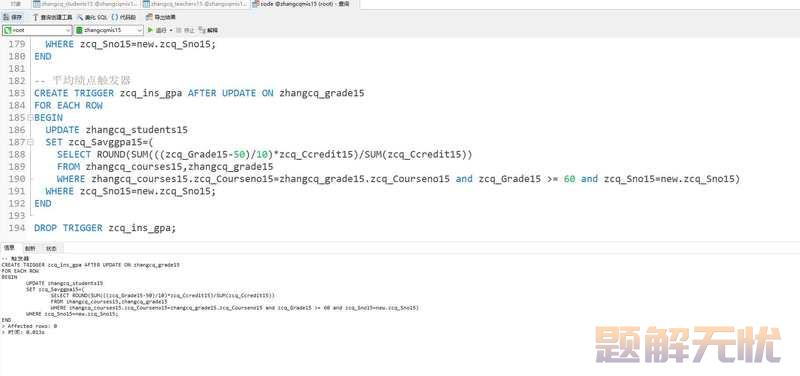Viewport: 800px width, 376px height.
Task: Click the Explain (解释) button
Action: [208, 30]
